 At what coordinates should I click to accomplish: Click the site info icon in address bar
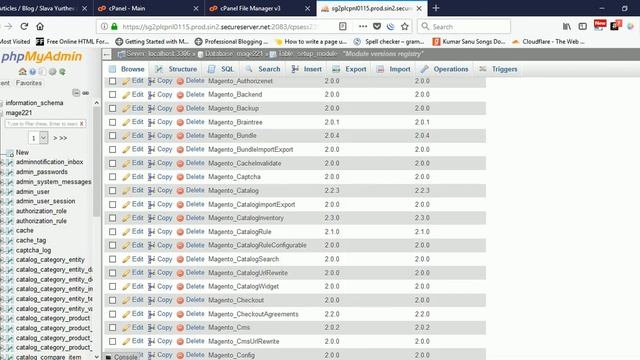[x=104, y=27]
